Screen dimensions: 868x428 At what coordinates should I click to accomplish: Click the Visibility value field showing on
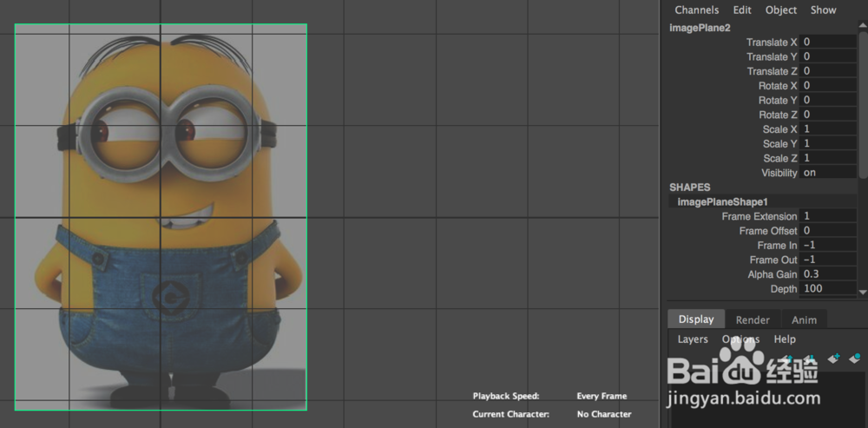tap(827, 173)
